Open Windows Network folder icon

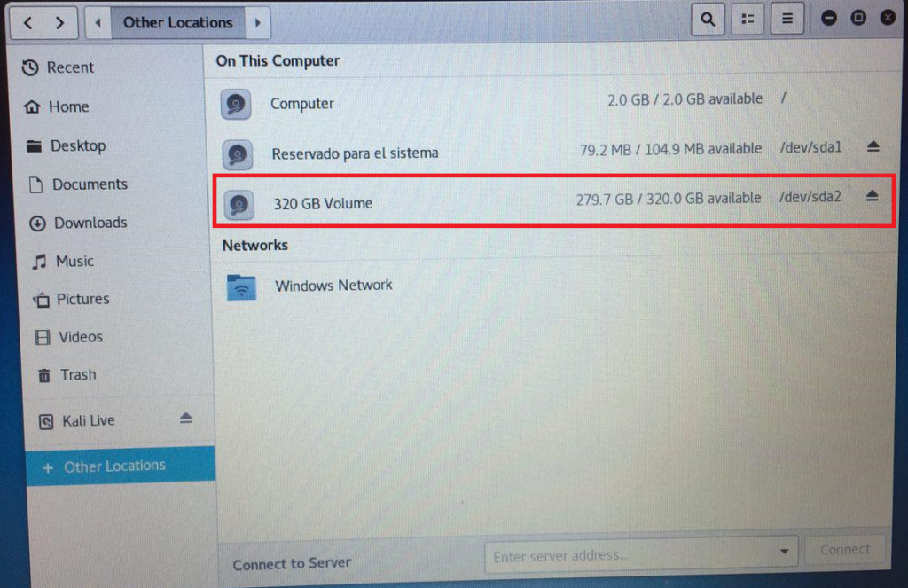tap(241, 286)
